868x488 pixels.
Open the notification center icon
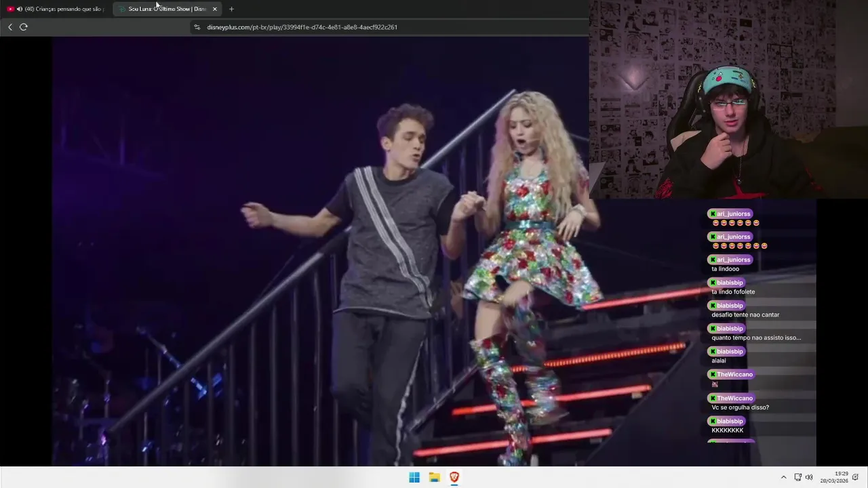coord(856,477)
